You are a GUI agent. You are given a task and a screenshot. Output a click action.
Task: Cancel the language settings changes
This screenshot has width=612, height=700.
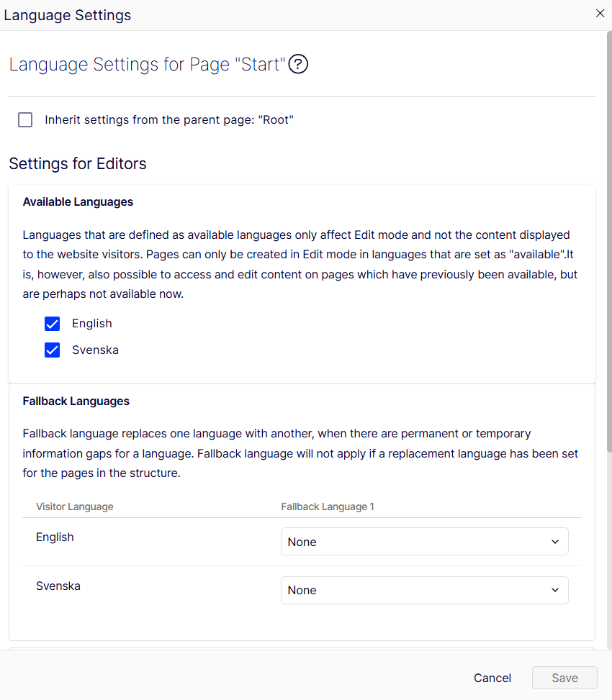point(492,678)
